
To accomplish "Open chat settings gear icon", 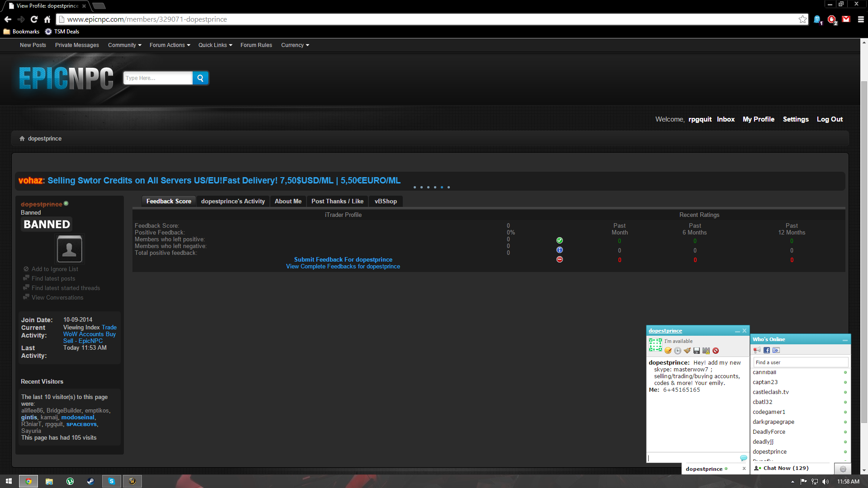I will (x=843, y=469).
